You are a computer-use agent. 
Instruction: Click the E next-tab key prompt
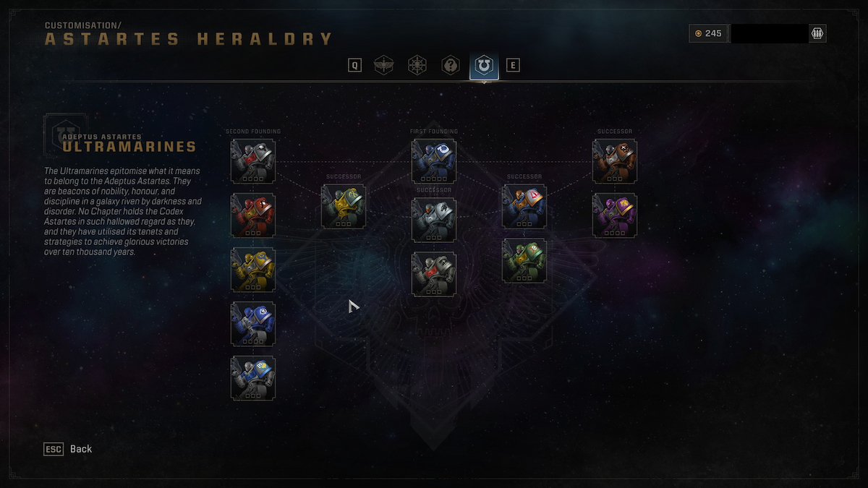[513, 66]
